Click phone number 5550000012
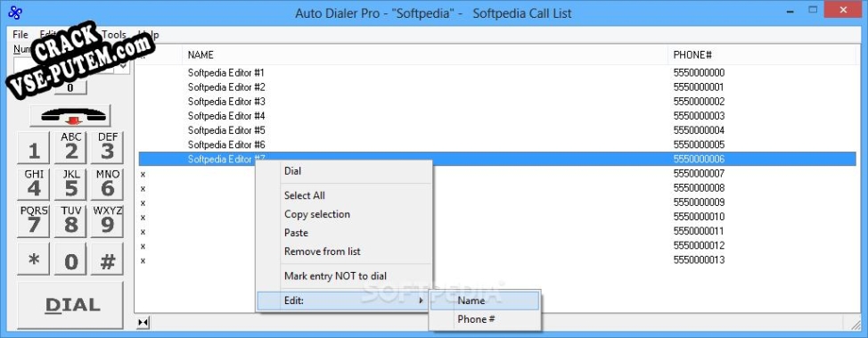The width and height of the screenshot is (868, 338). (x=699, y=245)
